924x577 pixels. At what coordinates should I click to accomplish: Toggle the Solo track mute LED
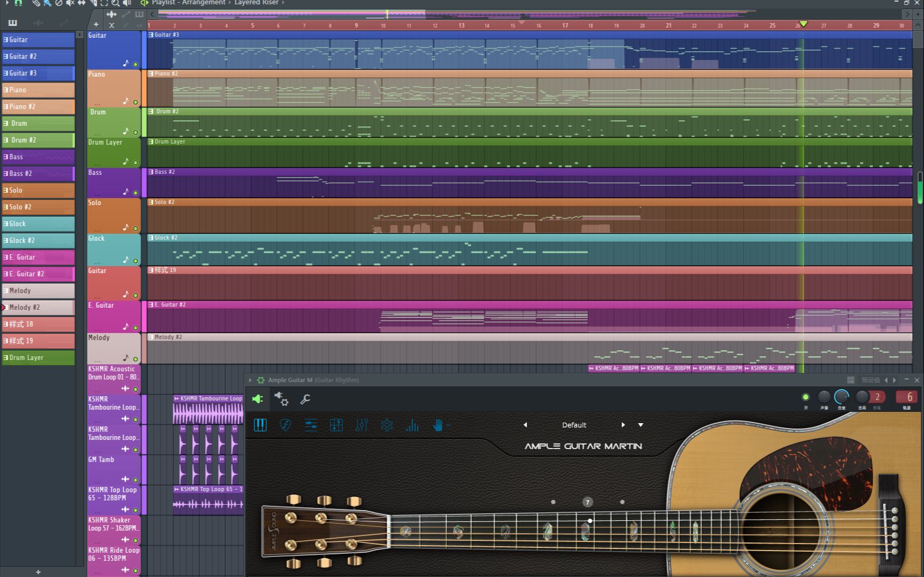(136, 228)
